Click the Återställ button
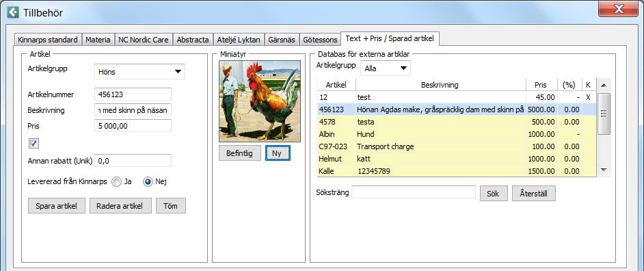 click(533, 193)
